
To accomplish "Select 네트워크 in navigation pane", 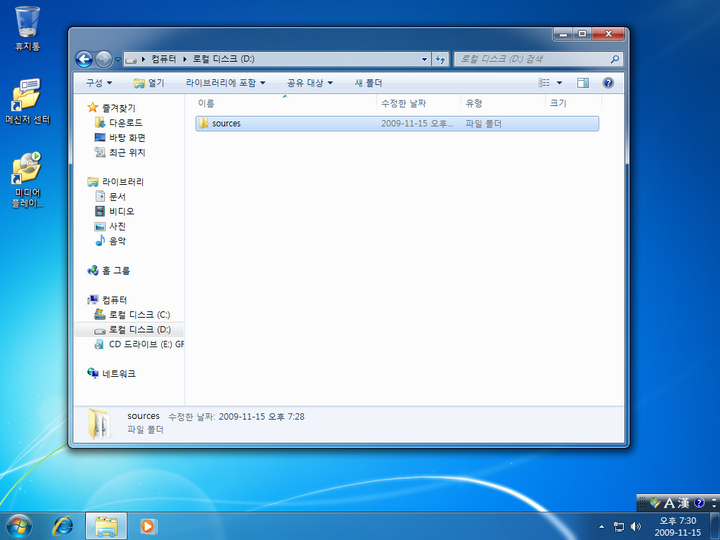I will pos(118,374).
